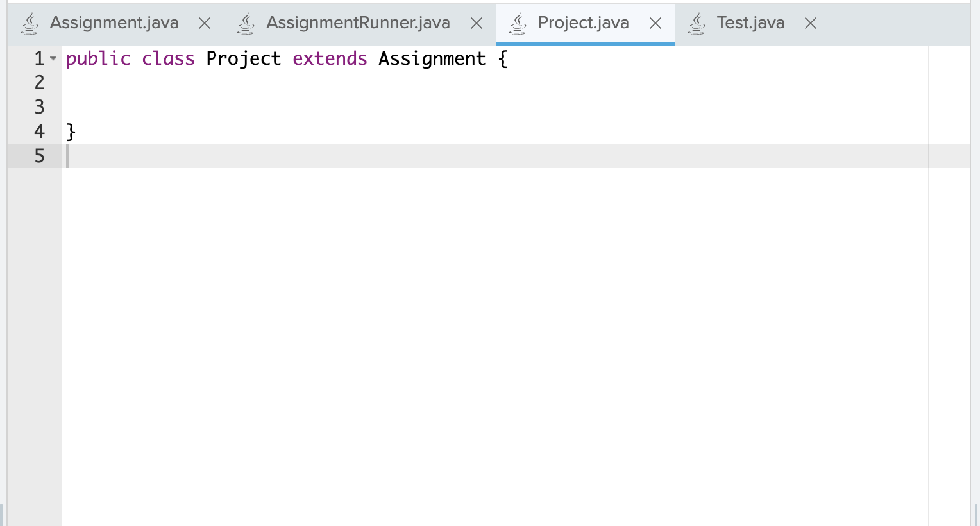
Task: Click line number 1 in the gutter
Action: coord(39,58)
